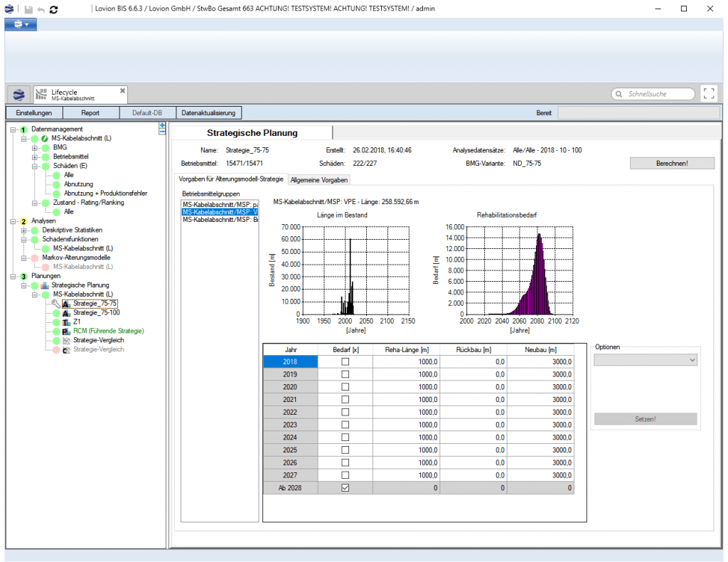
Task: Click the blue minus collapse-all tree icon
Action: (x=162, y=132)
